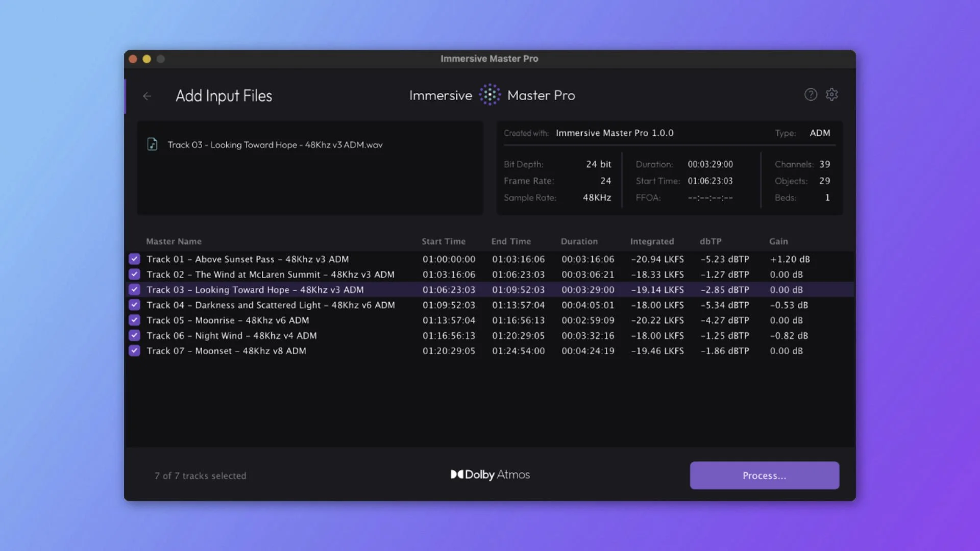
Task: Click the Gain column header
Action: click(x=778, y=241)
